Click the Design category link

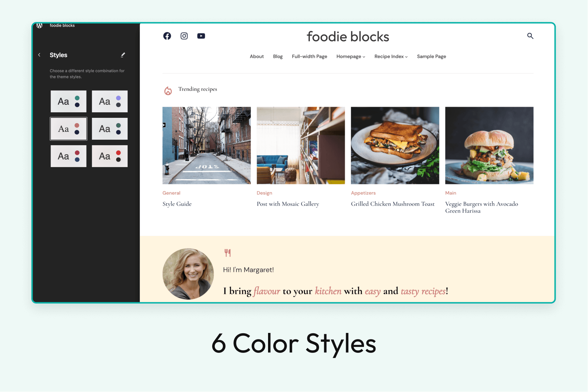pos(264,193)
